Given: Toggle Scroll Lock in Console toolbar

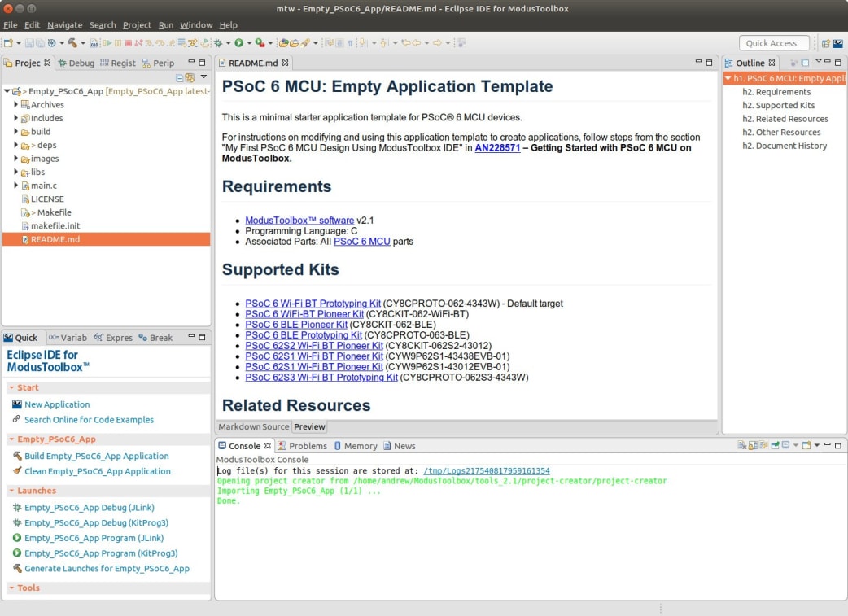Looking at the screenshot, I should pyautogui.click(x=753, y=446).
